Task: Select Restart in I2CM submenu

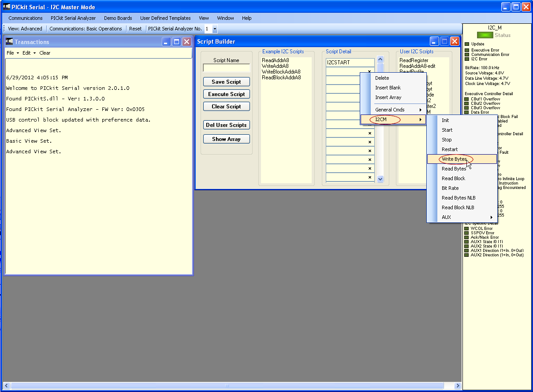Action: pyautogui.click(x=462, y=149)
